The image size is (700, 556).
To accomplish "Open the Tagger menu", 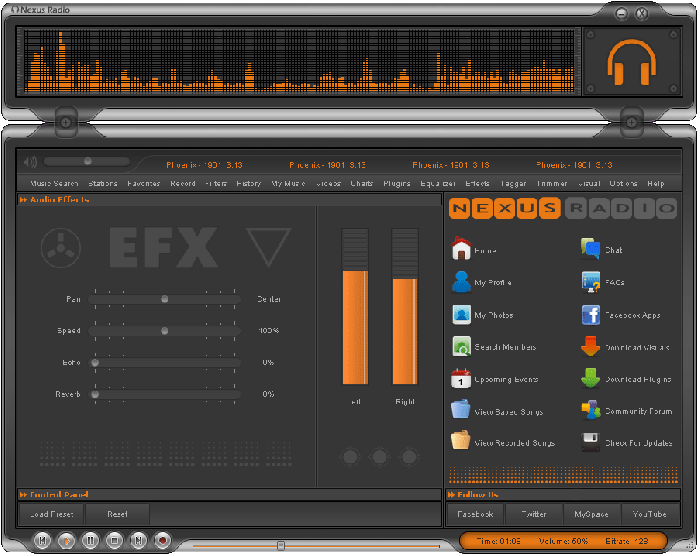I will (x=513, y=184).
